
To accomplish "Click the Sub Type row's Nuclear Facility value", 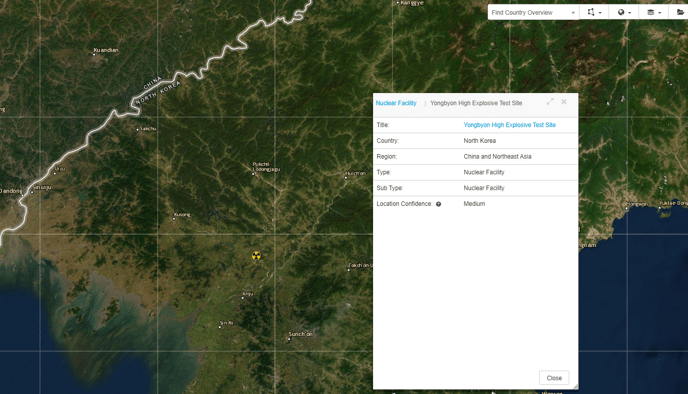I will click(484, 188).
